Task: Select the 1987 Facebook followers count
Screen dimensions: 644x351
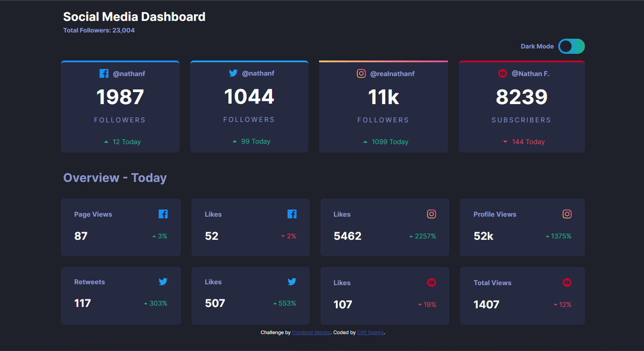Action: tap(120, 97)
